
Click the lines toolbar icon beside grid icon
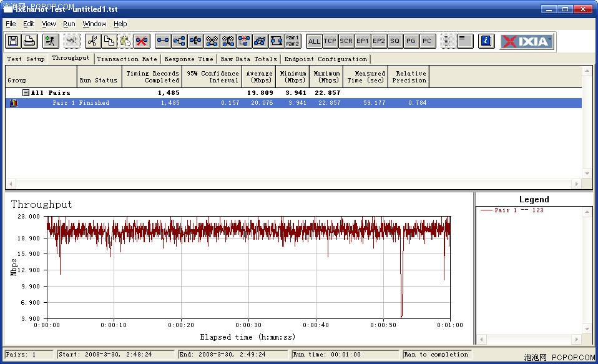(x=465, y=41)
